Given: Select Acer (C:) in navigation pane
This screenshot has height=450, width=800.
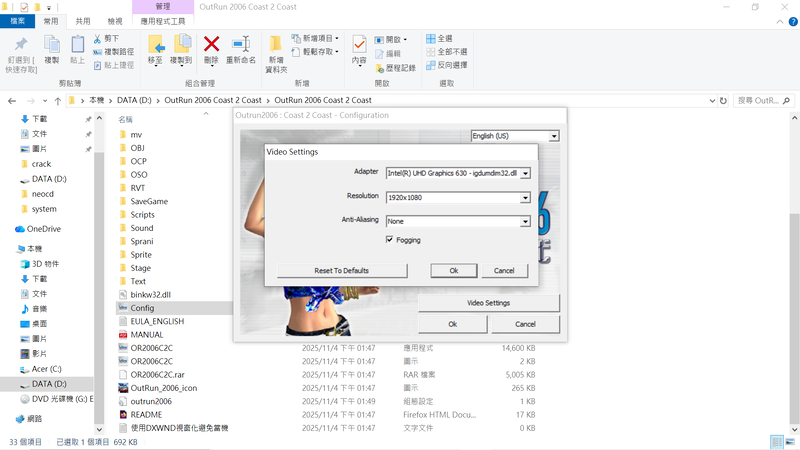Looking at the screenshot, I should [40, 369].
